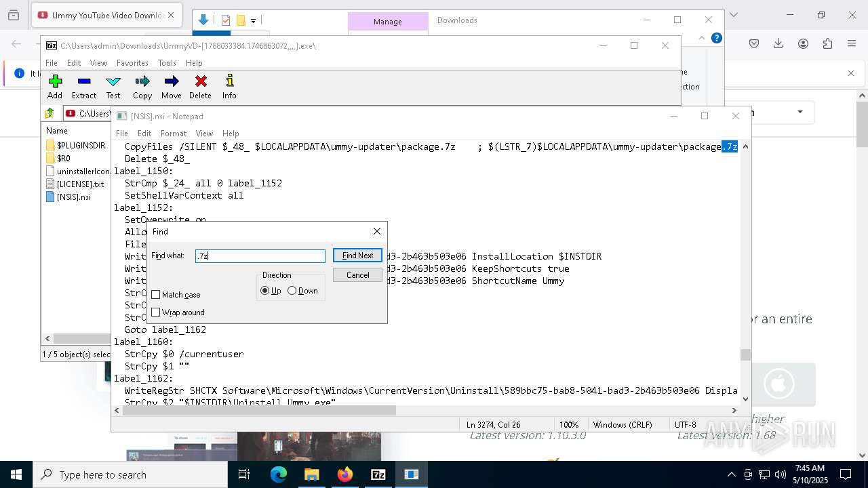
Task: Select the $PLUGINSDIR folder in 7-Zip
Action: click(x=75, y=145)
